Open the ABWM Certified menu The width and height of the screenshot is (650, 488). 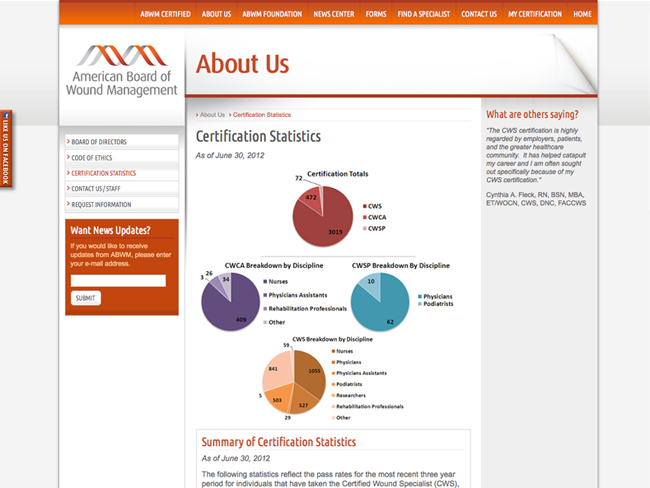click(165, 14)
